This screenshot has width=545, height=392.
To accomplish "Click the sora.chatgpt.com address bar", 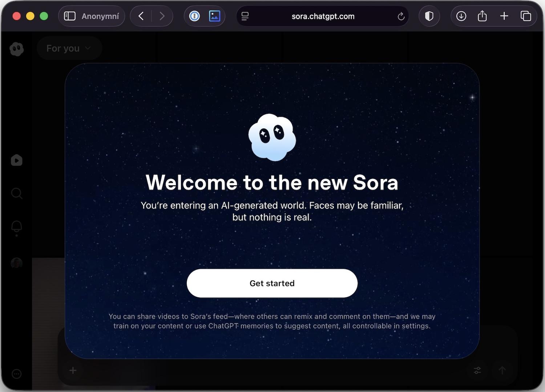I will click(x=323, y=16).
